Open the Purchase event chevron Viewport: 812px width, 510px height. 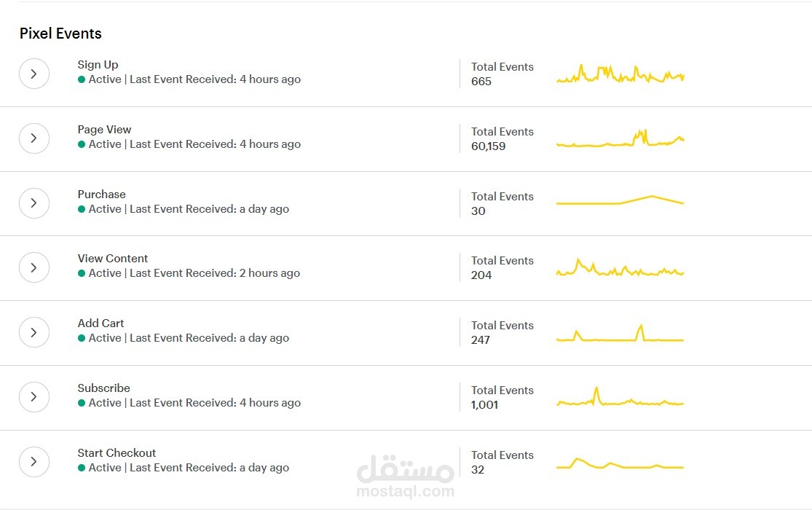tap(34, 203)
